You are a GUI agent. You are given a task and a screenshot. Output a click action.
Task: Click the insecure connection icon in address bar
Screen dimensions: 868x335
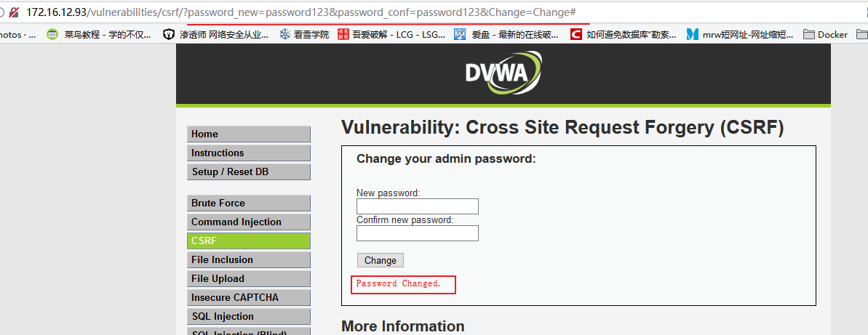pos(13,12)
